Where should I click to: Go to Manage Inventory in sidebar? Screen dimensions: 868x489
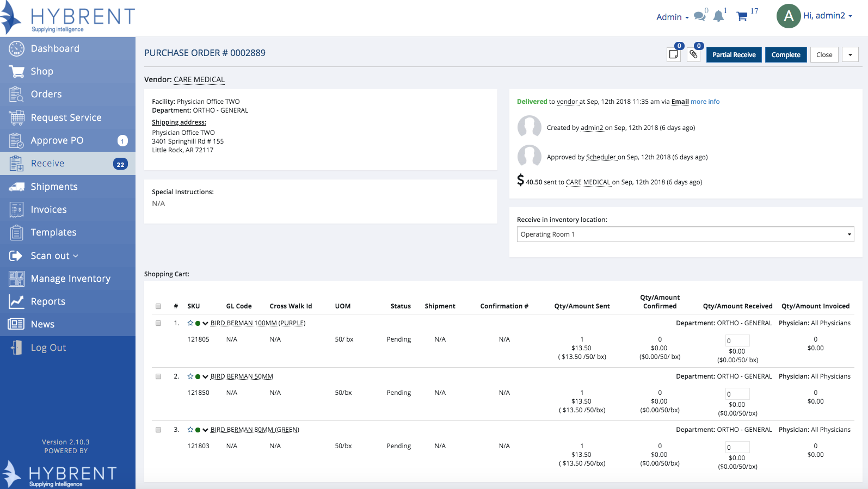click(70, 278)
